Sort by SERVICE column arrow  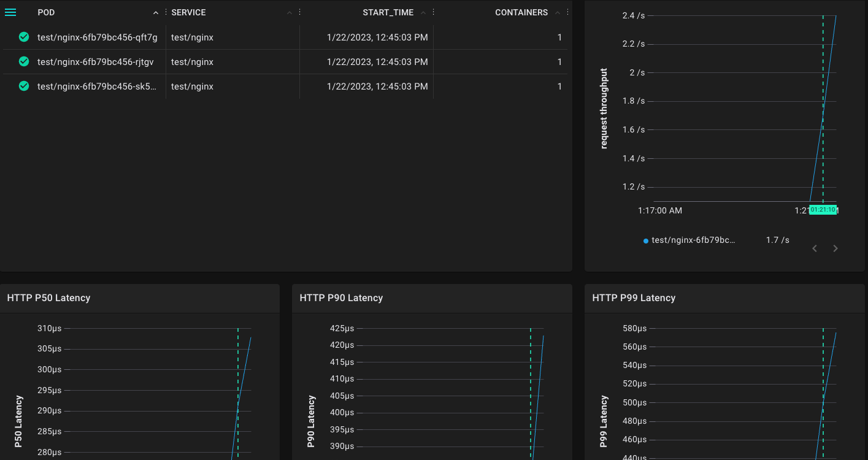tap(290, 13)
